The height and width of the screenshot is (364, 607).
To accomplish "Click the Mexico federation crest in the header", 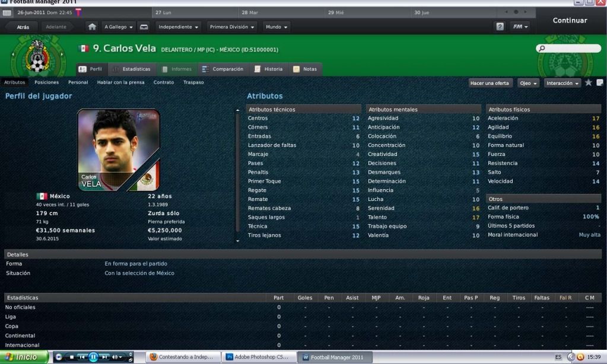I will (x=37, y=56).
